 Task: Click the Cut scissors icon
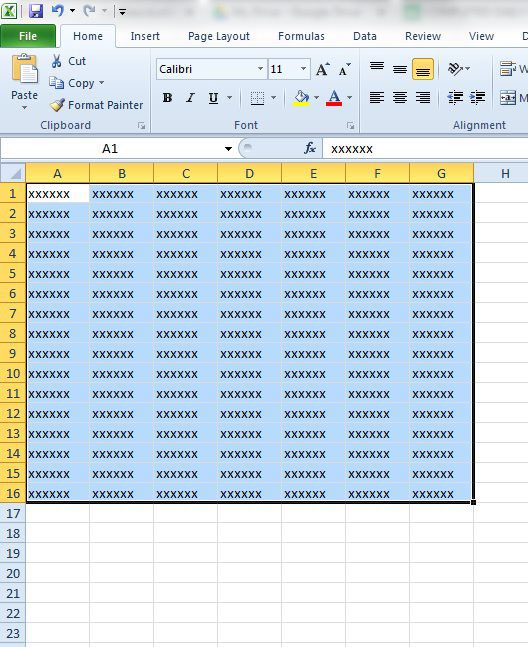coord(57,61)
